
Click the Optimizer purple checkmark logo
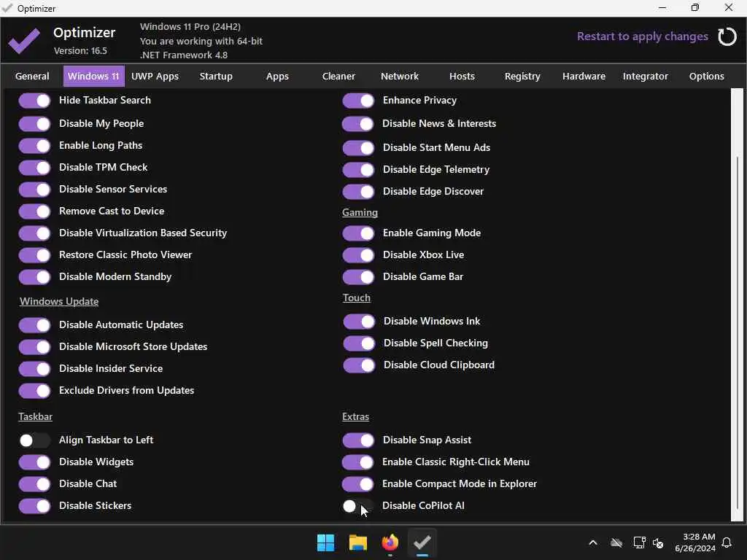coord(24,41)
